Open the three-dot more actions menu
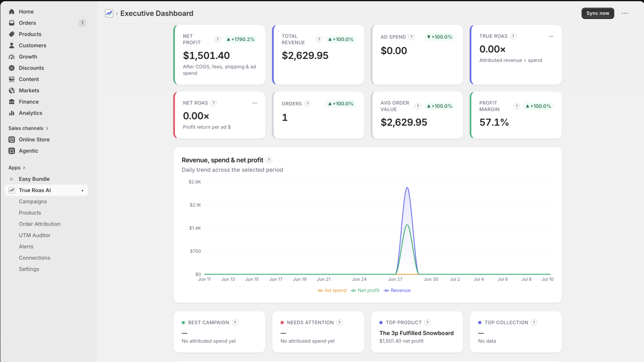The image size is (644, 362). [625, 13]
